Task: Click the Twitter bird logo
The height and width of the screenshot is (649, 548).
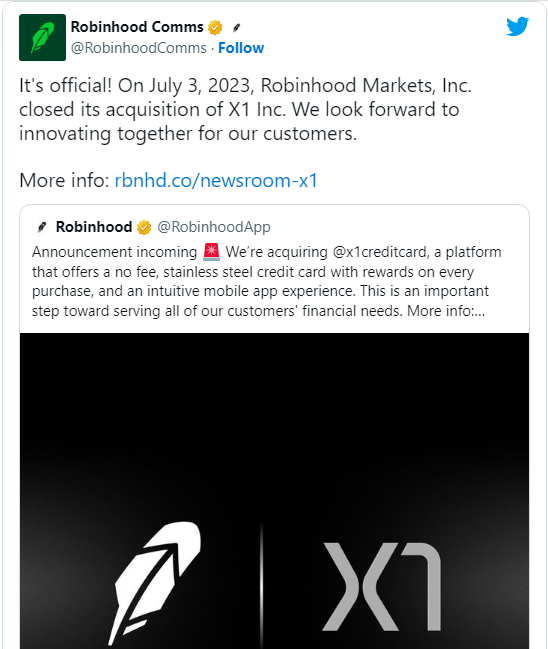Action: click(517, 26)
